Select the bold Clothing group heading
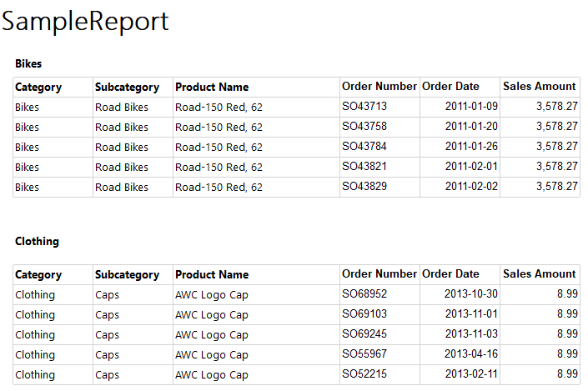The width and height of the screenshot is (588, 391). click(37, 242)
